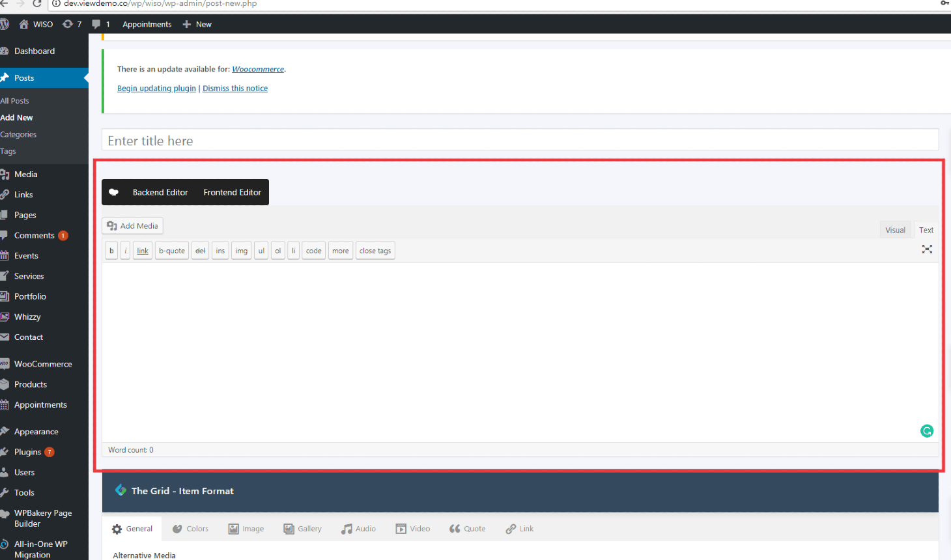Image resolution: width=951 pixels, height=560 pixels.
Task: Click the WordPress logo icon in admin bar
Action: pyautogui.click(x=4, y=24)
